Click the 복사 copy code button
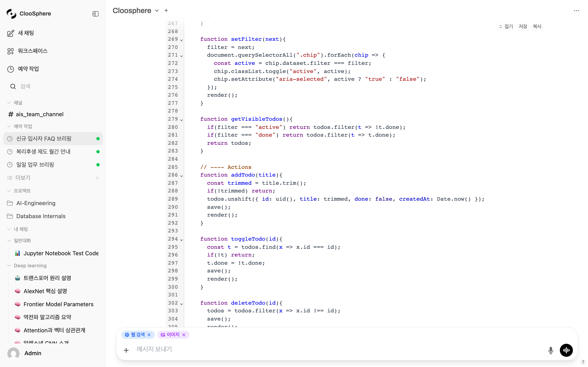This screenshot has height=367, width=588. coord(537,26)
